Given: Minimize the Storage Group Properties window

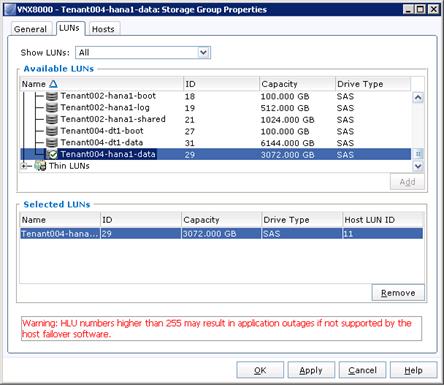Looking at the screenshot, I should click(408, 9).
